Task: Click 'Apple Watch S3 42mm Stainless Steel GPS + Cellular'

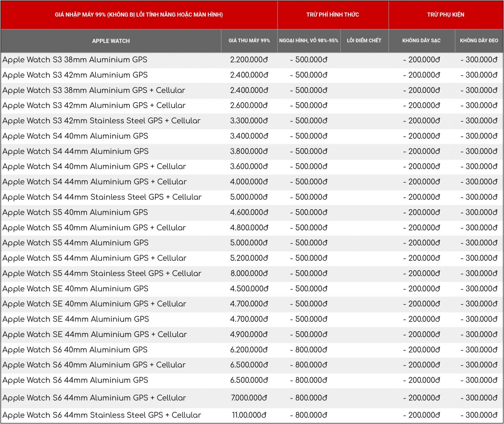Action: pos(101,121)
